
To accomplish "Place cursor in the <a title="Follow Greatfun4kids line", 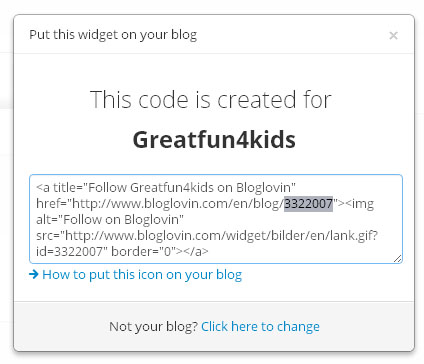I will 166,188.
